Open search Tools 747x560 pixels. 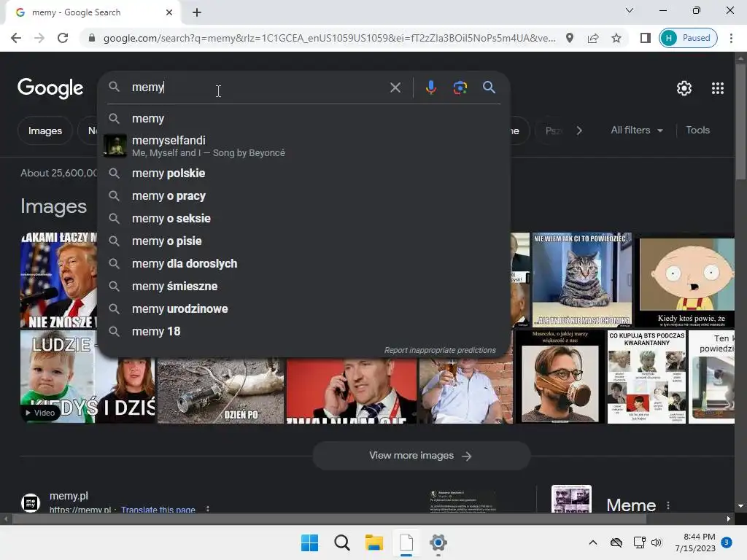click(697, 130)
